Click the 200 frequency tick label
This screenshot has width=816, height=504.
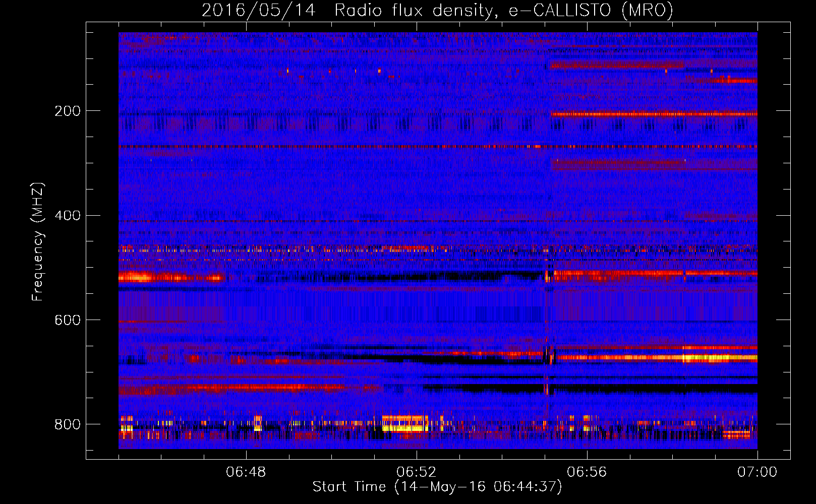click(x=68, y=111)
